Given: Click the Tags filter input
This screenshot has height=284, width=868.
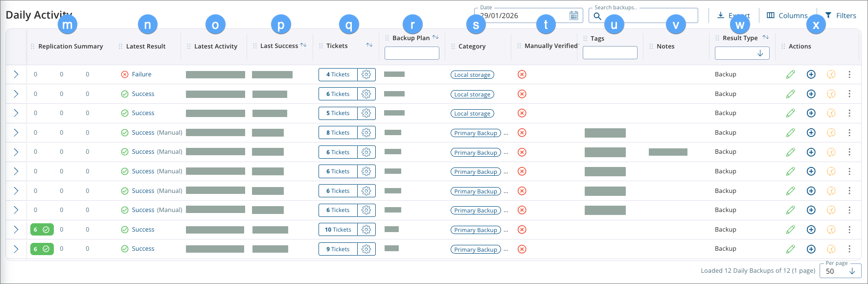Looking at the screenshot, I should tap(610, 52).
